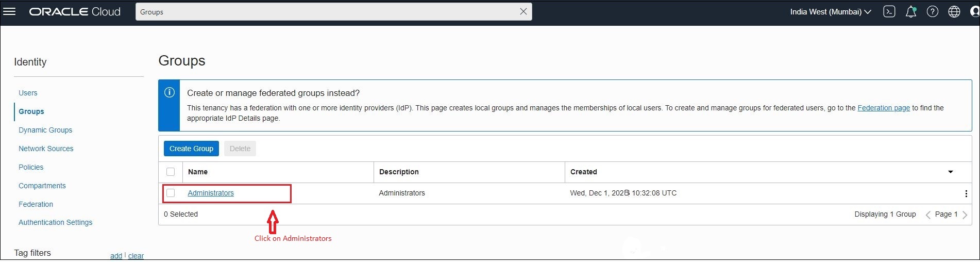
Task: Select all groups with header checkbox
Action: [x=171, y=172]
